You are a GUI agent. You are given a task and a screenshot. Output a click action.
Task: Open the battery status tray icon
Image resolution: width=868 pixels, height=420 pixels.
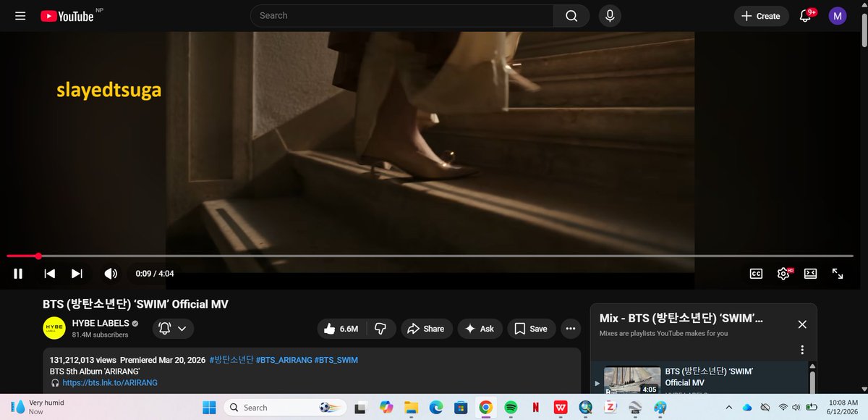pyautogui.click(x=813, y=408)
